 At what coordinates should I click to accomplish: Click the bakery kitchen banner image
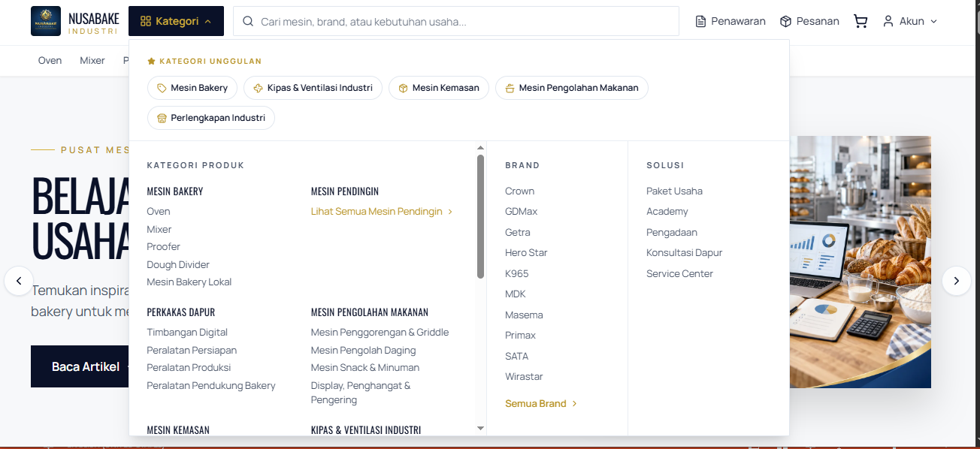(861, 262)
